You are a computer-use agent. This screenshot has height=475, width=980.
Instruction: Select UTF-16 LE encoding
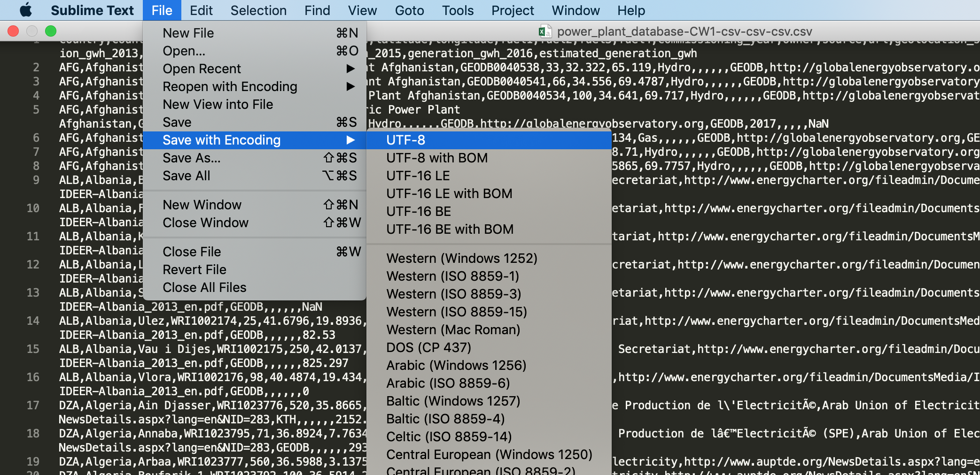point(418,176)
